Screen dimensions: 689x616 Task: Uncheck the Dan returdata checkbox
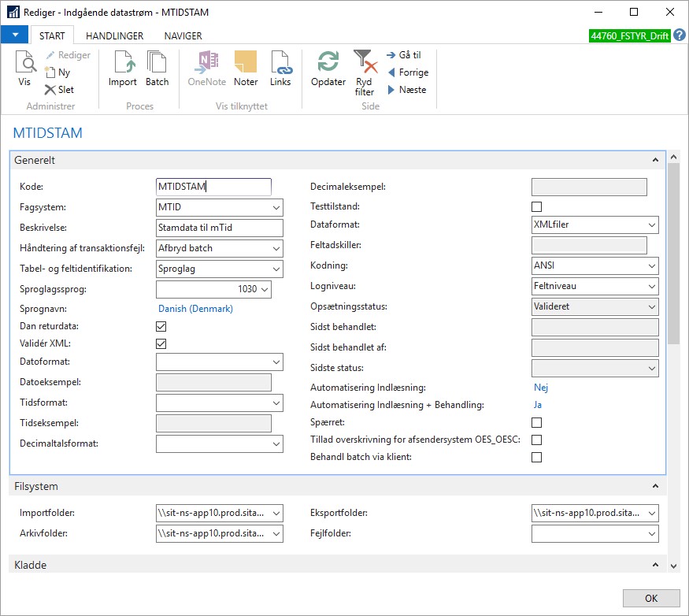point(161,327)
